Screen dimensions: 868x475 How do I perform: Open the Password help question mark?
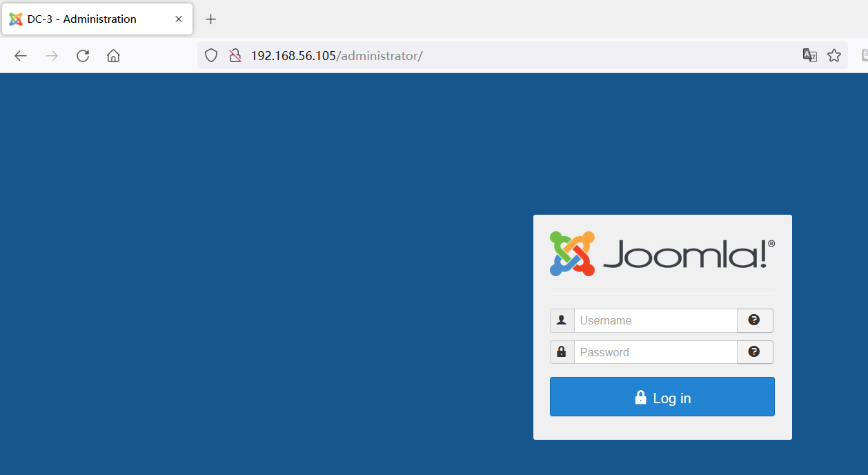tap(755, 352)
